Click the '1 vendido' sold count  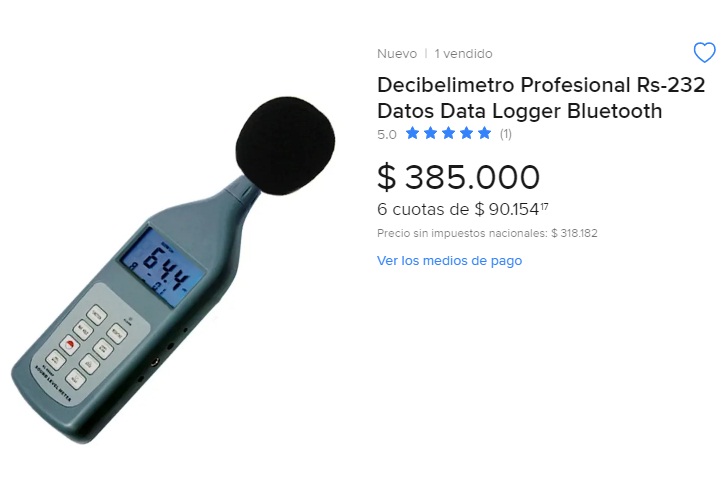464,54
